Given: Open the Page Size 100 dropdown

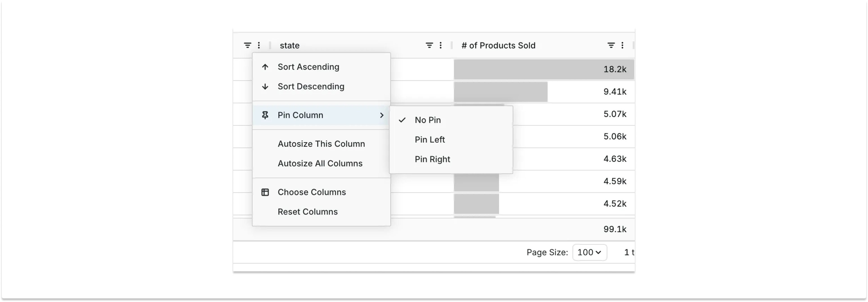Looking at the screenshot, I should 589,252.
